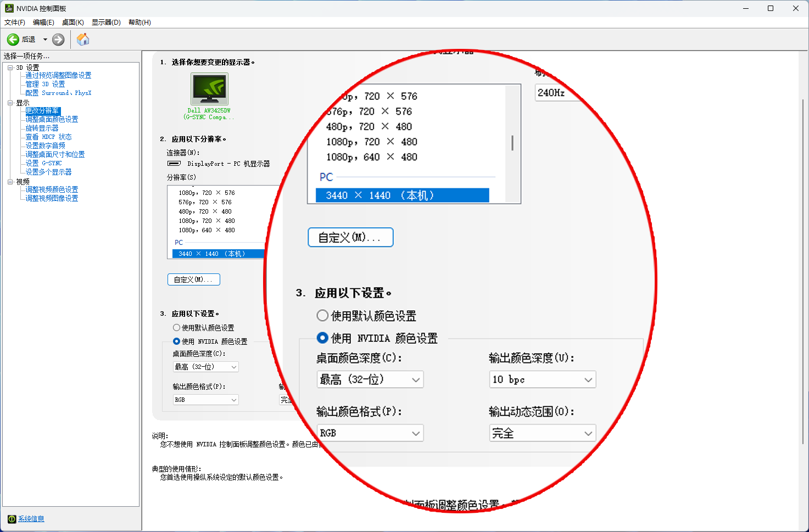Select 576p, 720 × 576 in resolution list
Screen dimensions: 809x532
click(205, 202)
